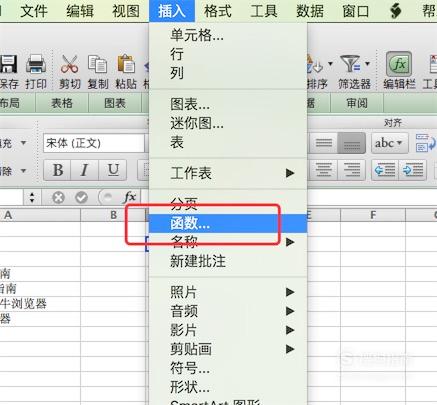Screen dimensions: 437x405
Task: Click the decrease indent icon
Action: [385, 170]
